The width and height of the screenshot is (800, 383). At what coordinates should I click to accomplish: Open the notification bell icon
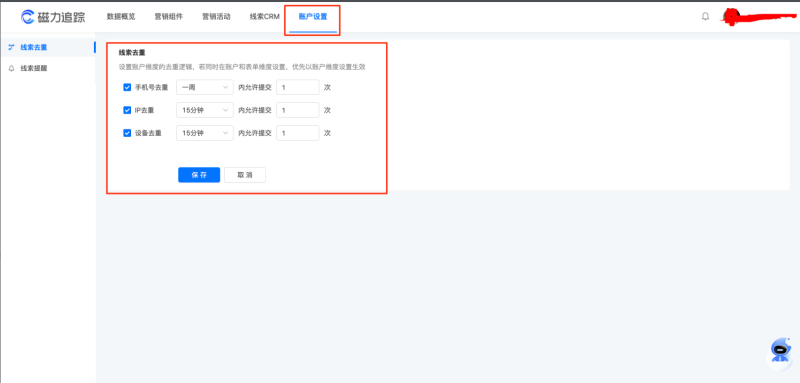(705, 17)
